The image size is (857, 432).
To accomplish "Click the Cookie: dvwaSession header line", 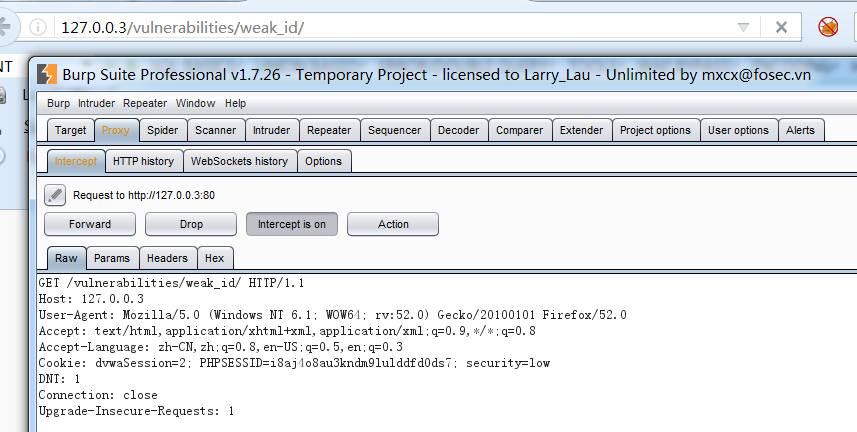I will point(294,363).
